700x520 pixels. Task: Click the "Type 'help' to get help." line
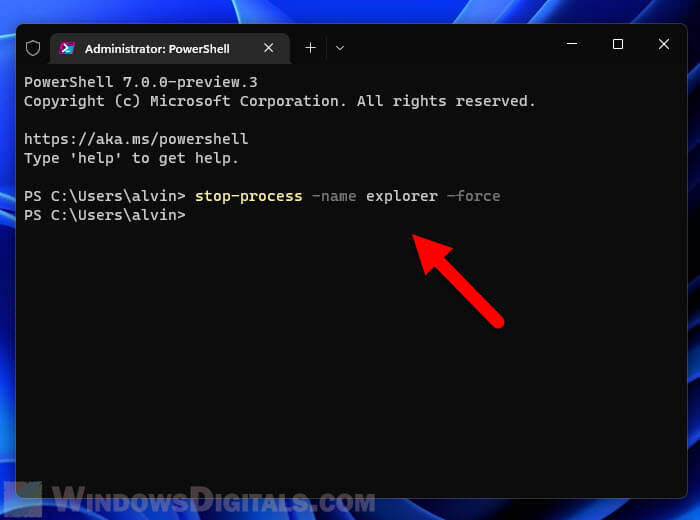tap(131, 158)
